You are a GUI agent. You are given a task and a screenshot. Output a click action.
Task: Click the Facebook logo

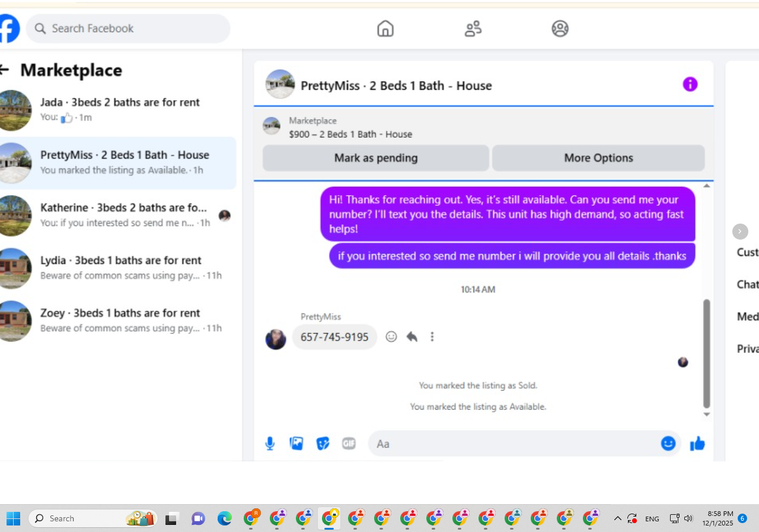(x=9, y=28)
